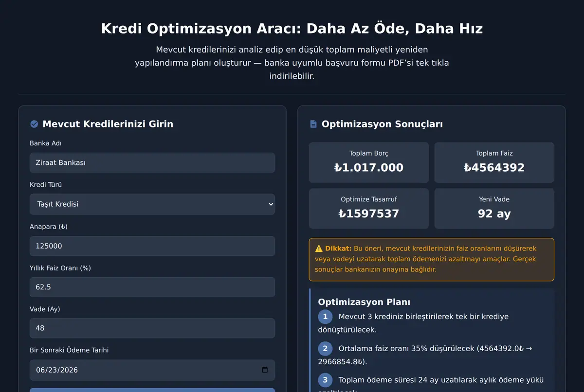Click the warning triangle icon beside Dikkat

[319, 248]
